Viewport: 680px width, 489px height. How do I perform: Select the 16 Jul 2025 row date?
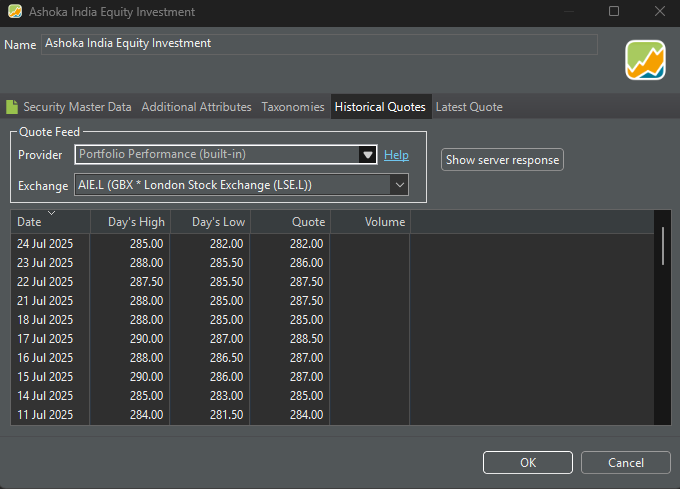(45, 358)
